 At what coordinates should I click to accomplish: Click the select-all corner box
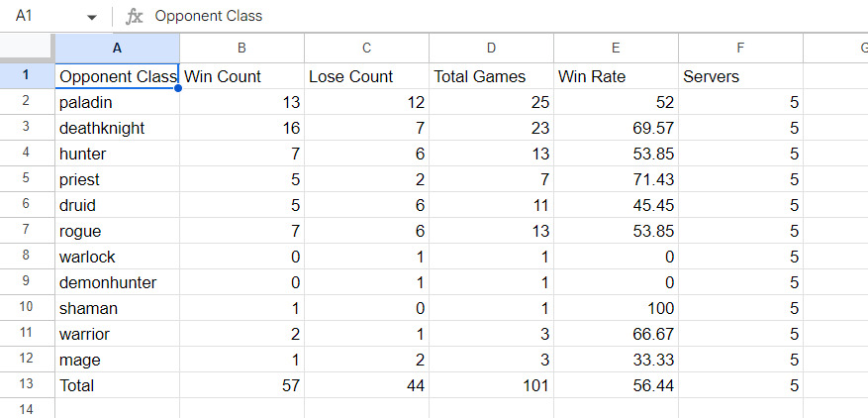27,49
